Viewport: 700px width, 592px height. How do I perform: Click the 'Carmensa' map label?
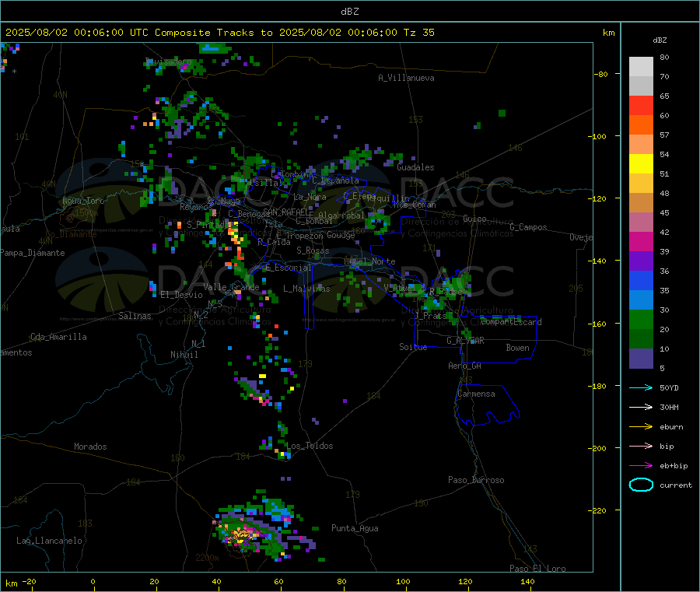point(476,394)
